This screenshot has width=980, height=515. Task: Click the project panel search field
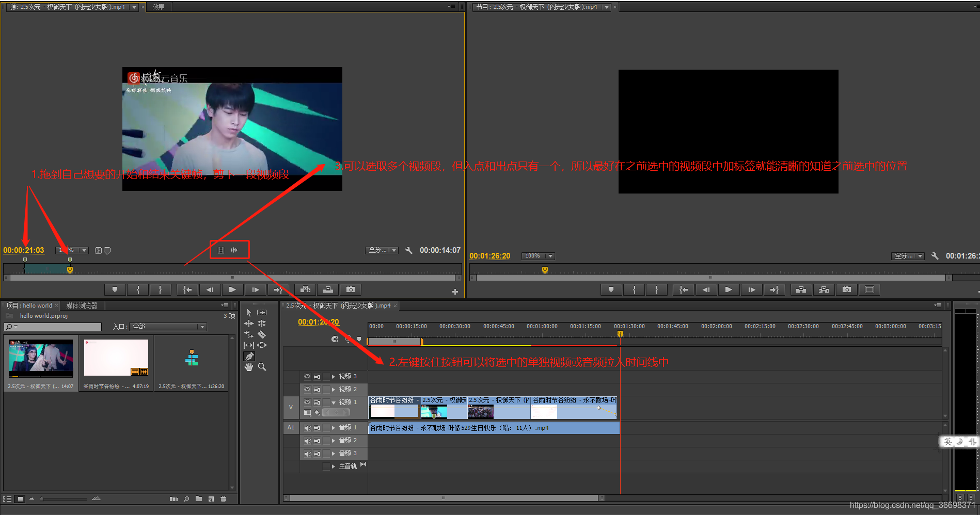pyautogui.click(x=53, y=327)
